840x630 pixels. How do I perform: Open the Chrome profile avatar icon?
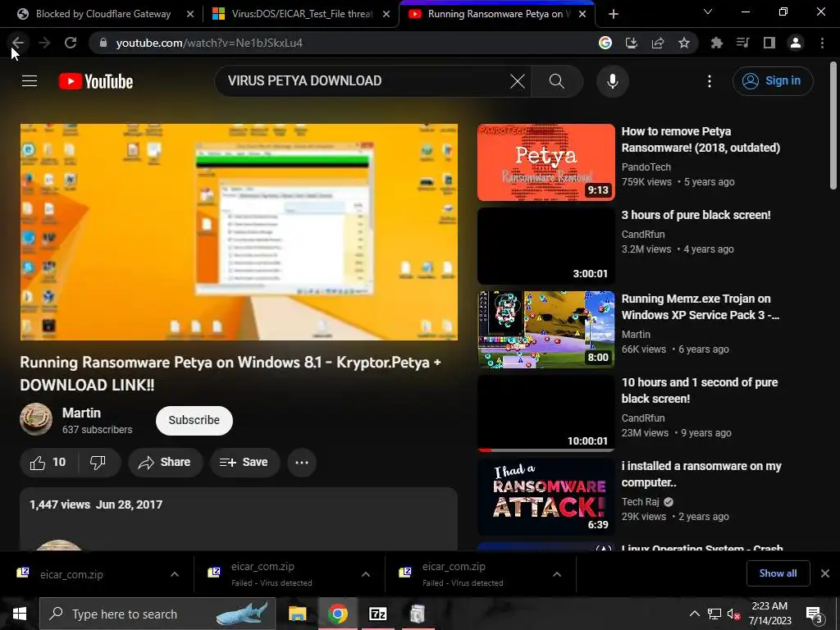tap(796, 43)
